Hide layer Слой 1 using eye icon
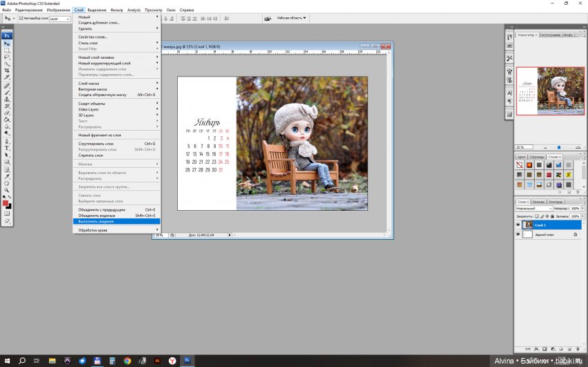Image resolution: width=588 pixels, height=367 pixels. tap(518, 225)
